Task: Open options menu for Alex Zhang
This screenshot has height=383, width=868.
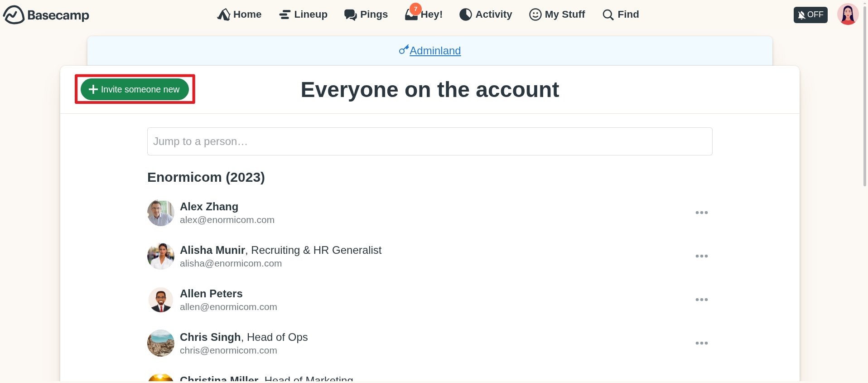Action: click(701, 213)
